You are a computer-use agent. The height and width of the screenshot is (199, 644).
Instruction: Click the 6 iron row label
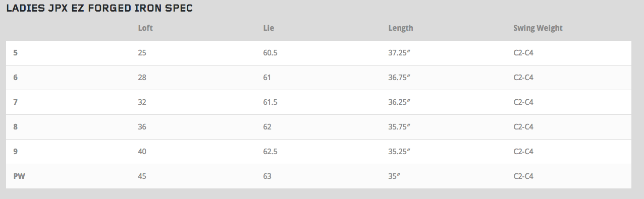pos(15,77)
